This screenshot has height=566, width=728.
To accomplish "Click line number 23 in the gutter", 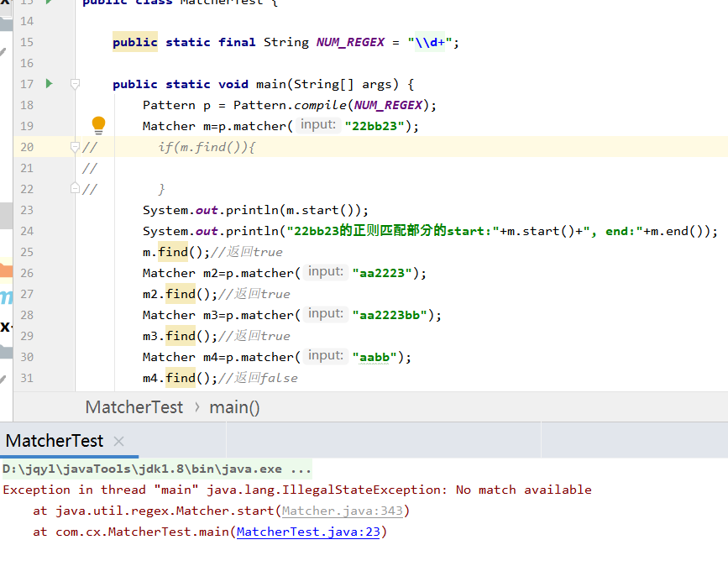I will pyautogui.click(x=27, y=210).
